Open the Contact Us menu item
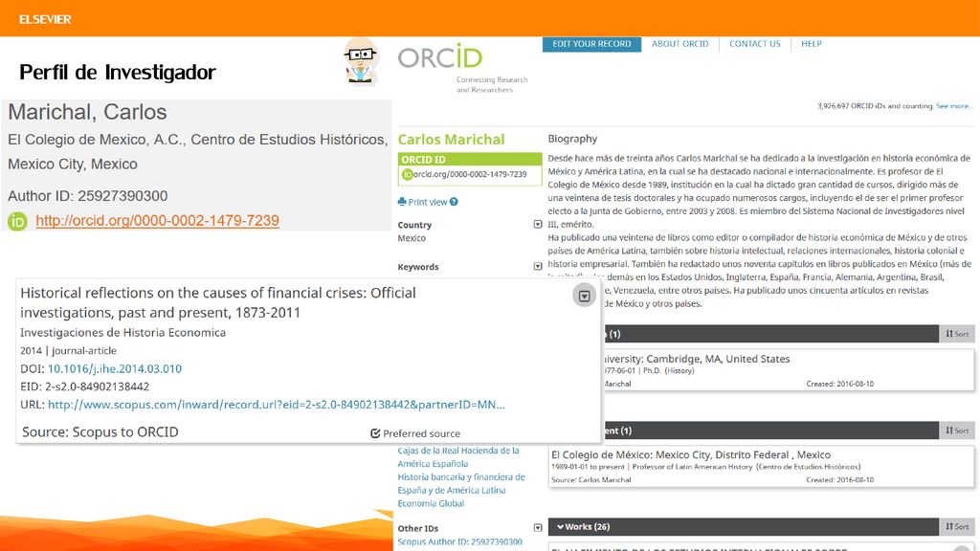The height and width of the screenshot is (551, 980). coord(755,44)
